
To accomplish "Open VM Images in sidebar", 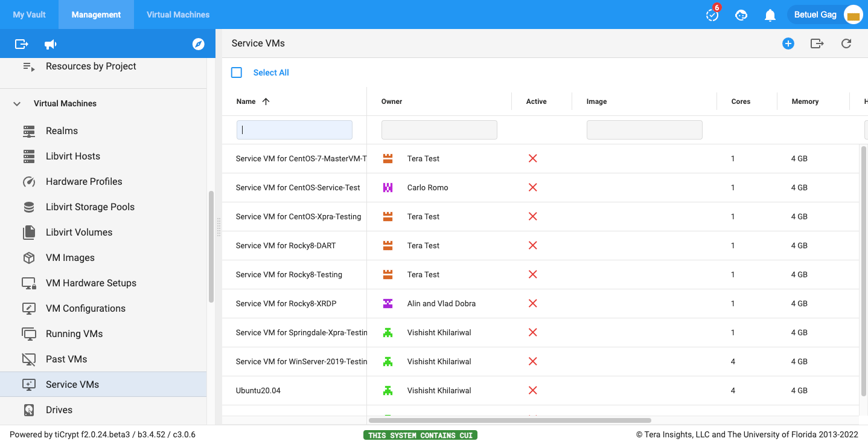I will [x=70, y=257].
